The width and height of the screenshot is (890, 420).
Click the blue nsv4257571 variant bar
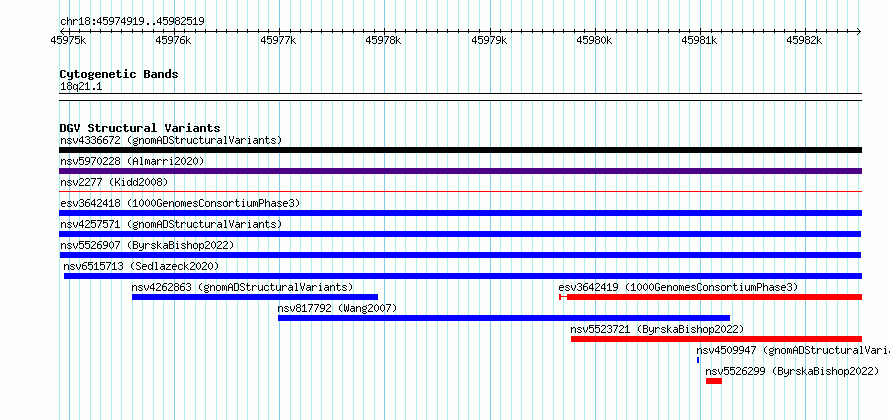460,234
